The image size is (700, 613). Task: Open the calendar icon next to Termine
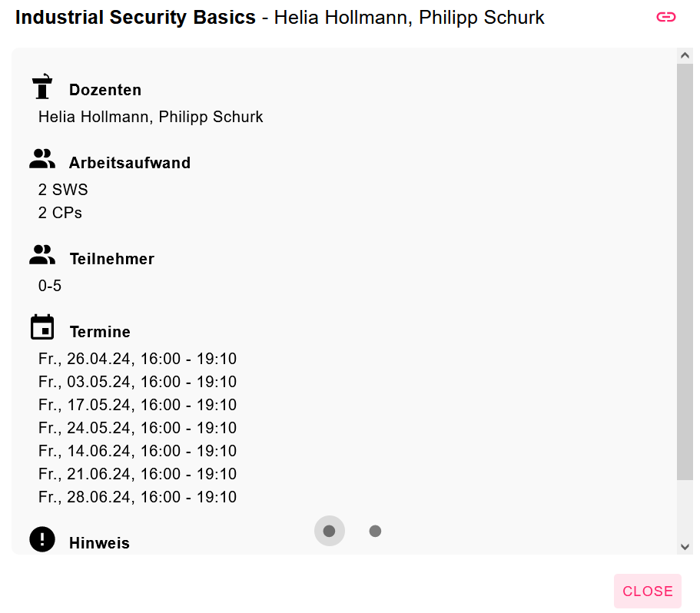click(x=42, y=326)
